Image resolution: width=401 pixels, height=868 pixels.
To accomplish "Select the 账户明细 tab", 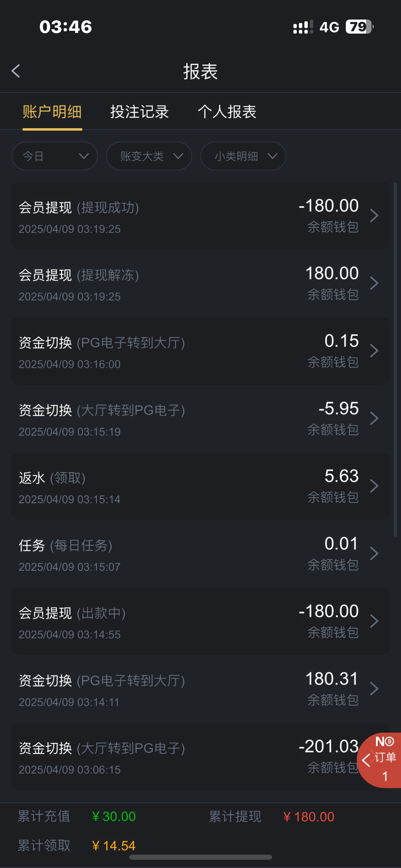I will click(52, 112).
